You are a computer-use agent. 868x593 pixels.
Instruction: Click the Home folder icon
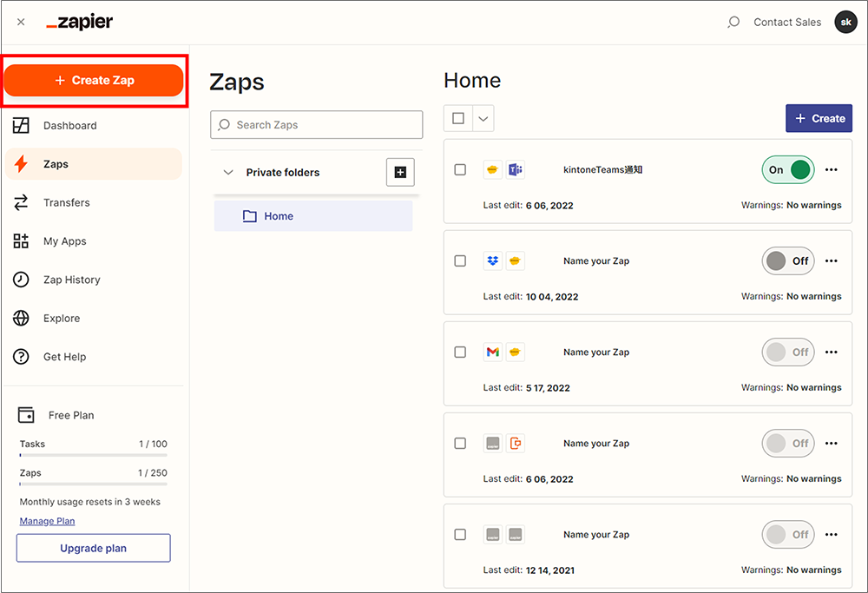[x=250, y=216]
